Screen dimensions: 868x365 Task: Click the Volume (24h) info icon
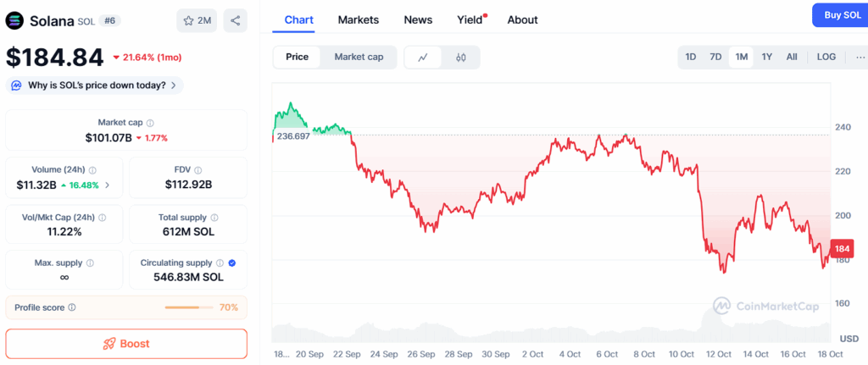click(x=92, y=170)
